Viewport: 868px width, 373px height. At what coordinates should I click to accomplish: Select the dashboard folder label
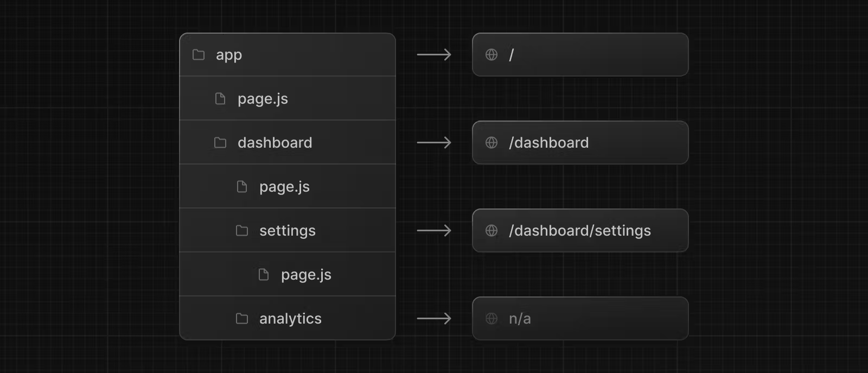pos(275,143)
